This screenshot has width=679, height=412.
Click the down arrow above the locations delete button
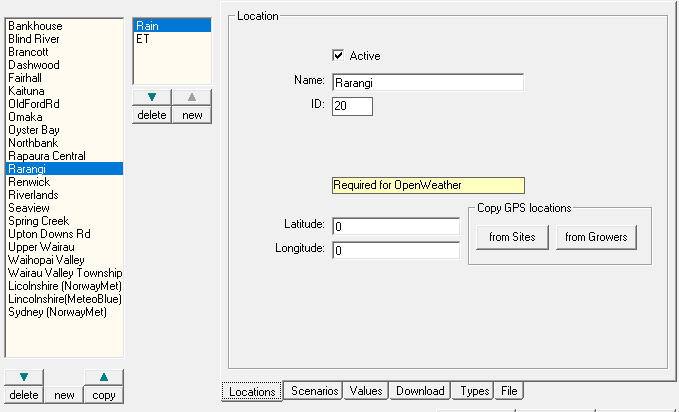[24, 377]
